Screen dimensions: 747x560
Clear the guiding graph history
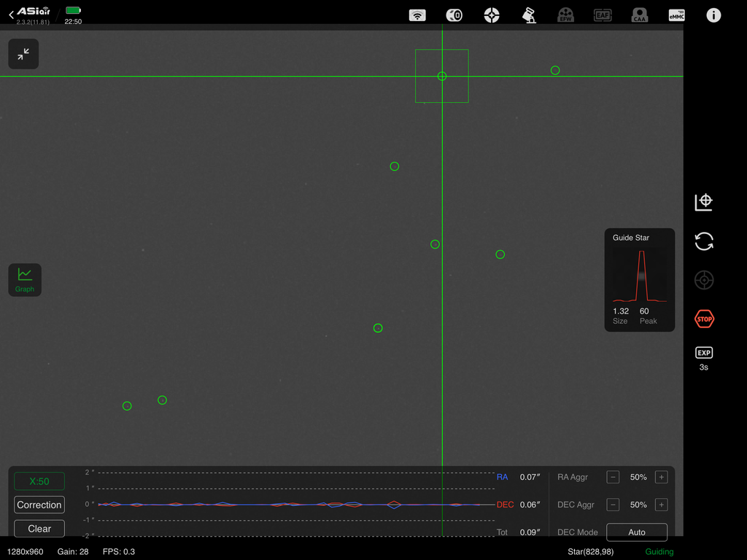point(39,529)
